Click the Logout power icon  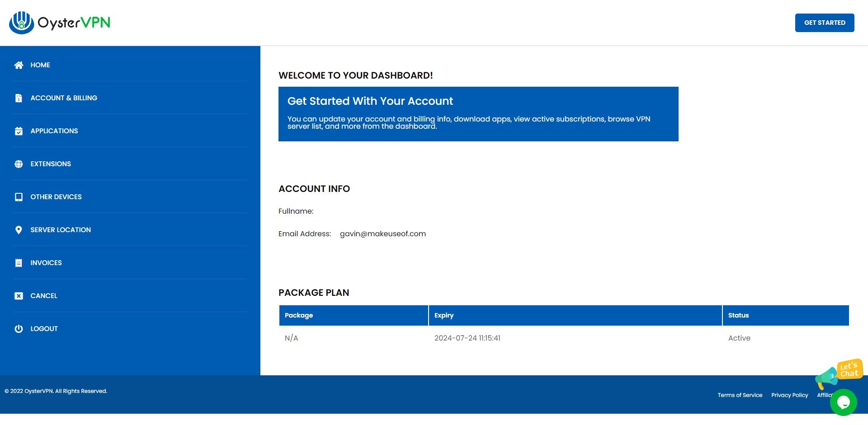18,329
